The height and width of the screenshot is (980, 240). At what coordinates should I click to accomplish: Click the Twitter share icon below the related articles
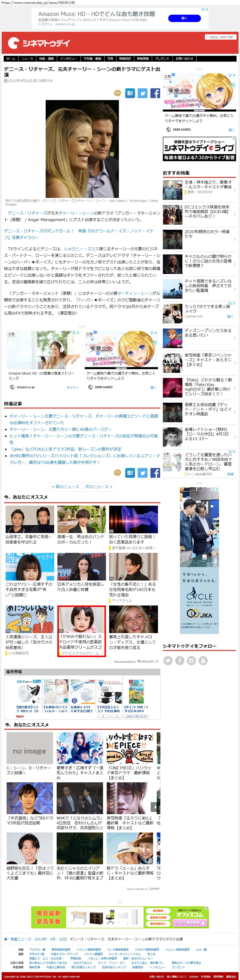(x=142, y=472)
